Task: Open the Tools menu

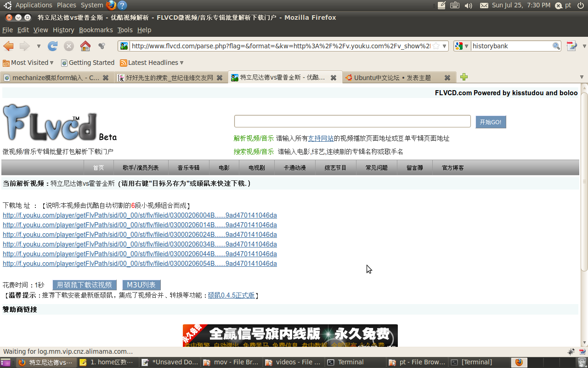Action: (125, 30)
